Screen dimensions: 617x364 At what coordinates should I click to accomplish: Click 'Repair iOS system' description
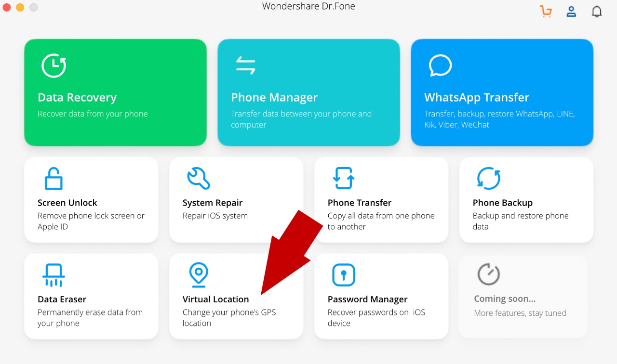(215, 216)
